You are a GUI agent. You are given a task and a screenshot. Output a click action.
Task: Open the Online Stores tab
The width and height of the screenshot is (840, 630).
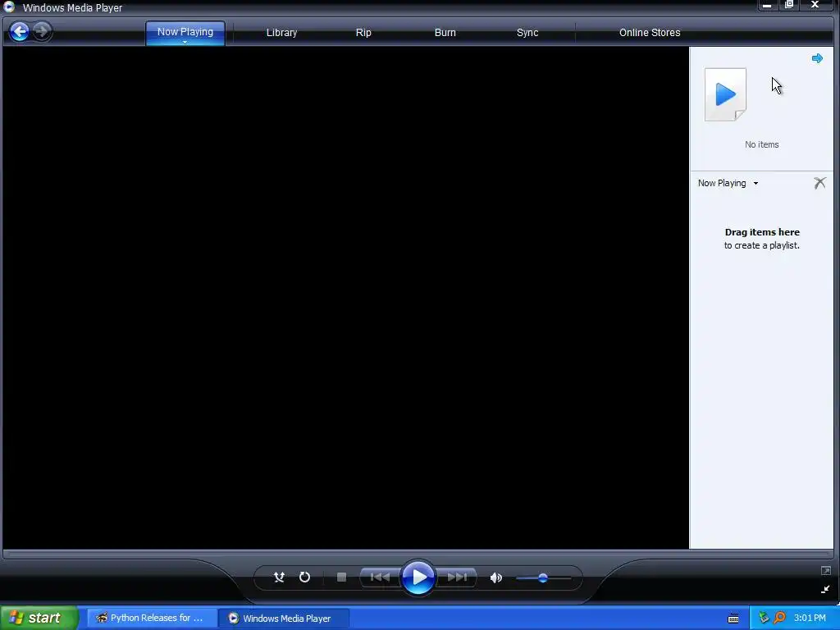coord(650,33)
